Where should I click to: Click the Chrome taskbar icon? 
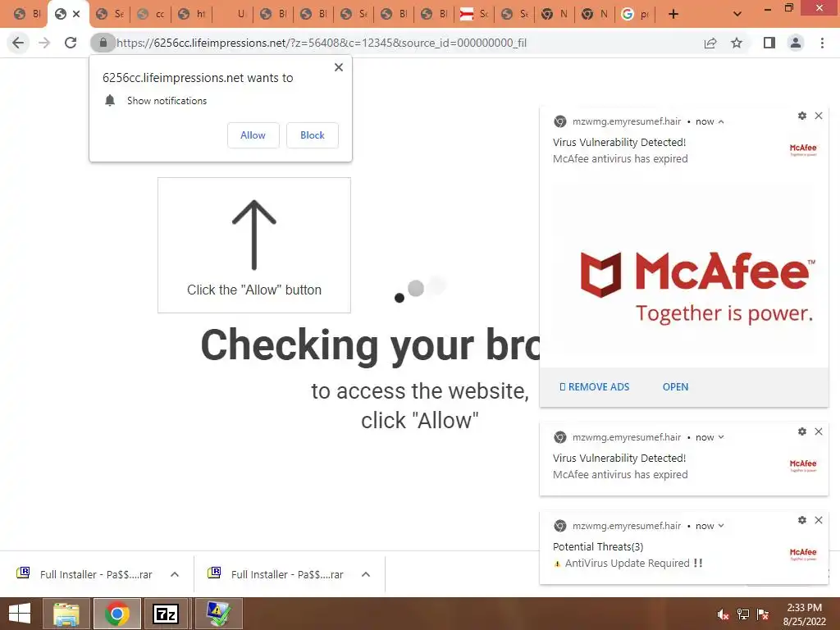[x=117, y=614]
